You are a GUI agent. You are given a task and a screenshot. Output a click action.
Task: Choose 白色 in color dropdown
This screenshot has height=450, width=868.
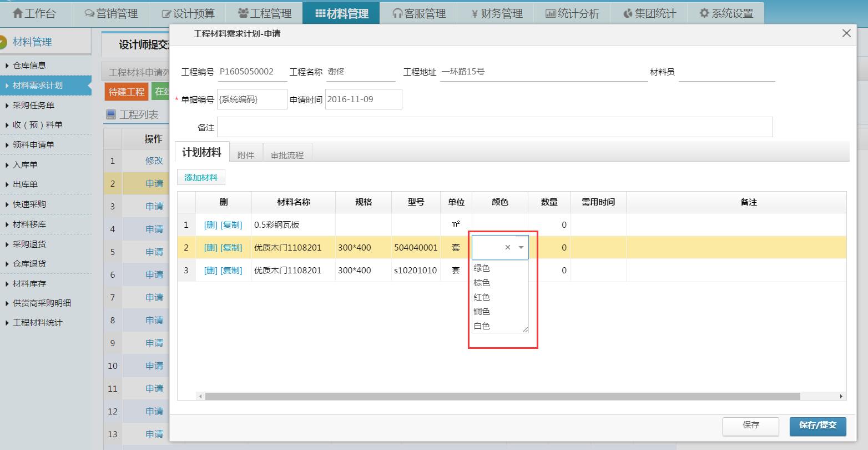pos(482,326)
